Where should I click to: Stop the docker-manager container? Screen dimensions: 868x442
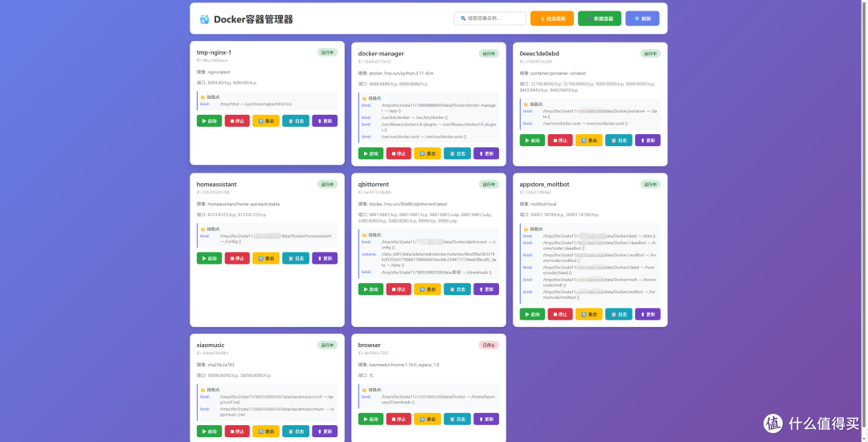pos(399,153)
